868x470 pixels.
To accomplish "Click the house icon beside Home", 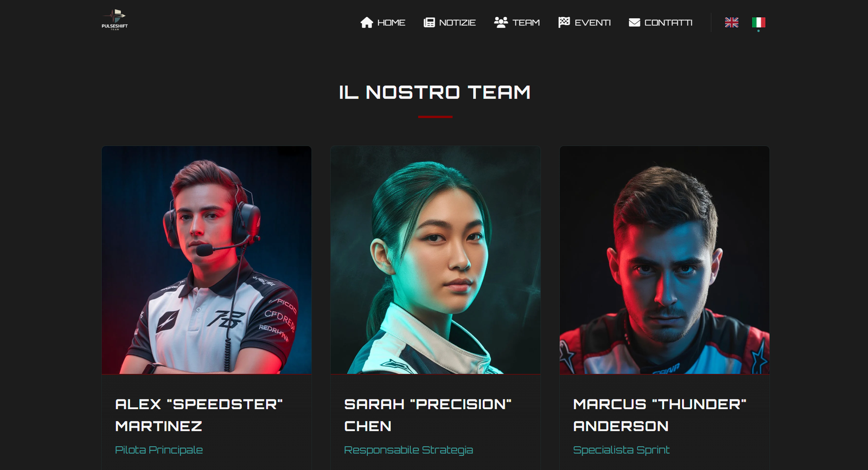I will tap(367, 22).
